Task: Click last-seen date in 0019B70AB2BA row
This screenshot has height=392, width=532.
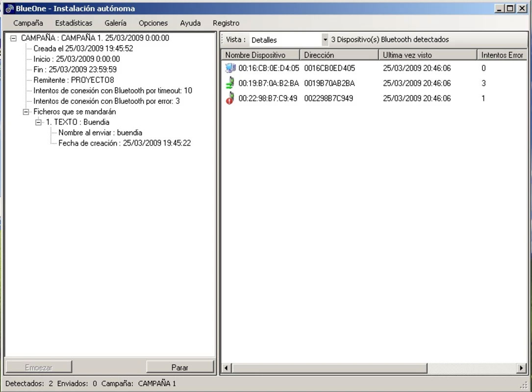Action: [x=417, y=83]
